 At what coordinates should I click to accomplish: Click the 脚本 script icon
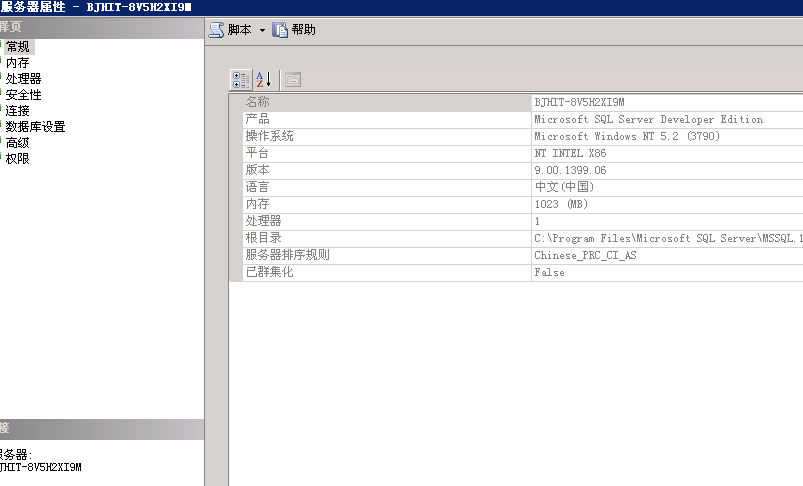point(216,30)
